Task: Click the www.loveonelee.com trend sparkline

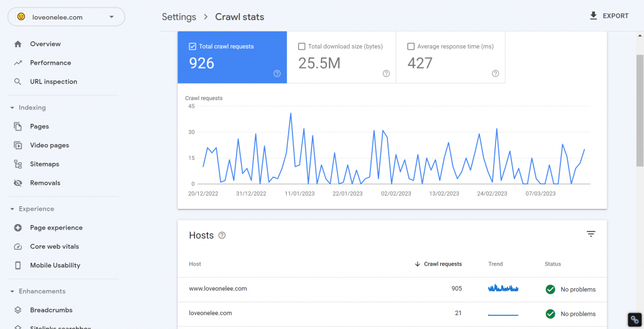Action: click(503, 288)
